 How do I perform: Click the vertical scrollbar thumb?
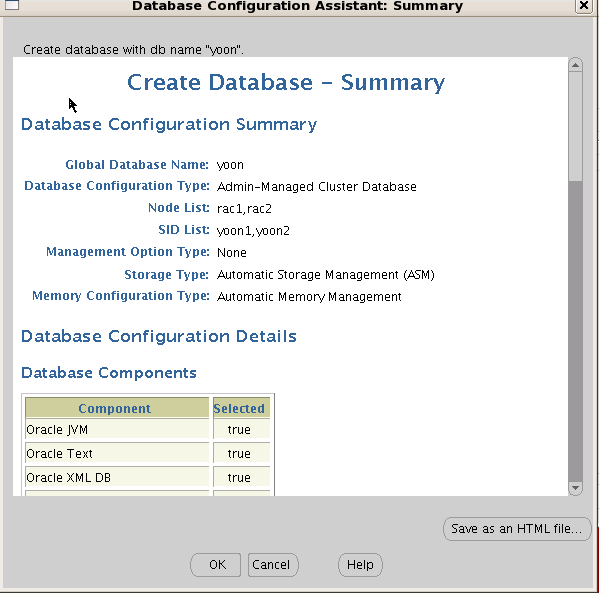click(x=575, y=126)
